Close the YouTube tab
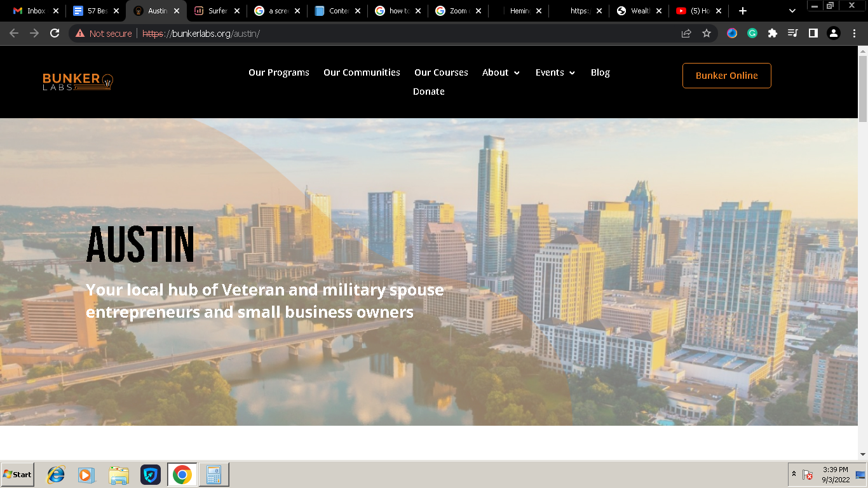This screenshot has height=488, width=868. [719, 11]
